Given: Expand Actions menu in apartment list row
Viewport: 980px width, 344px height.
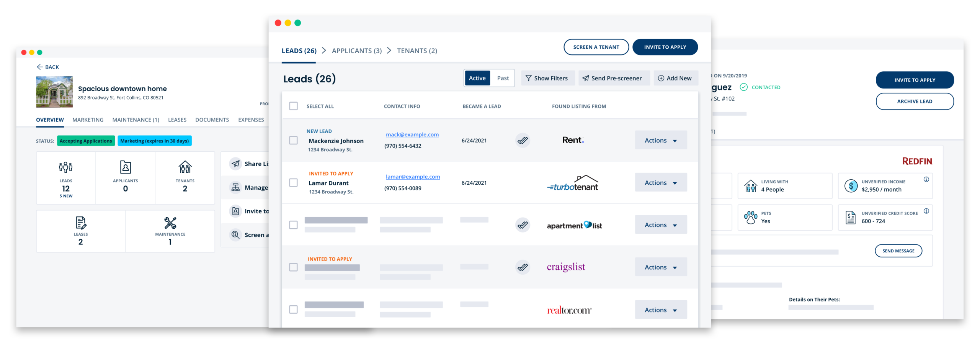Looking at the screenshot, I should coord(661,224).
